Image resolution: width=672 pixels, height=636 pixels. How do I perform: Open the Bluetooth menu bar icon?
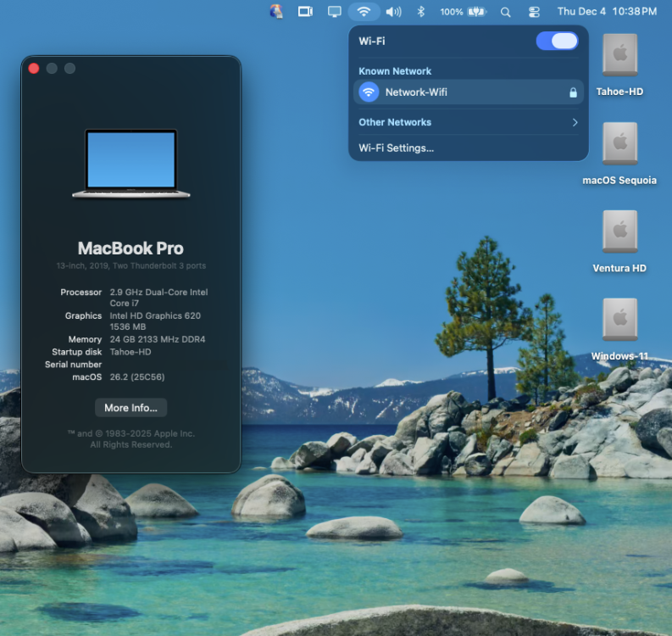pos(421,12)
